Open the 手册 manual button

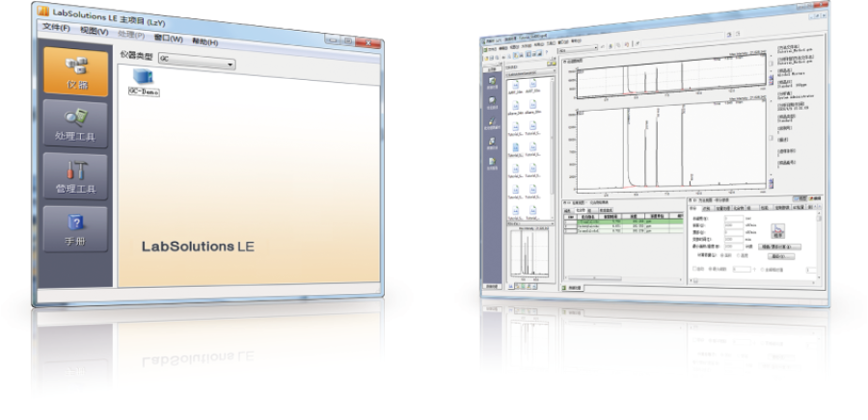click(x=75, y=229)
